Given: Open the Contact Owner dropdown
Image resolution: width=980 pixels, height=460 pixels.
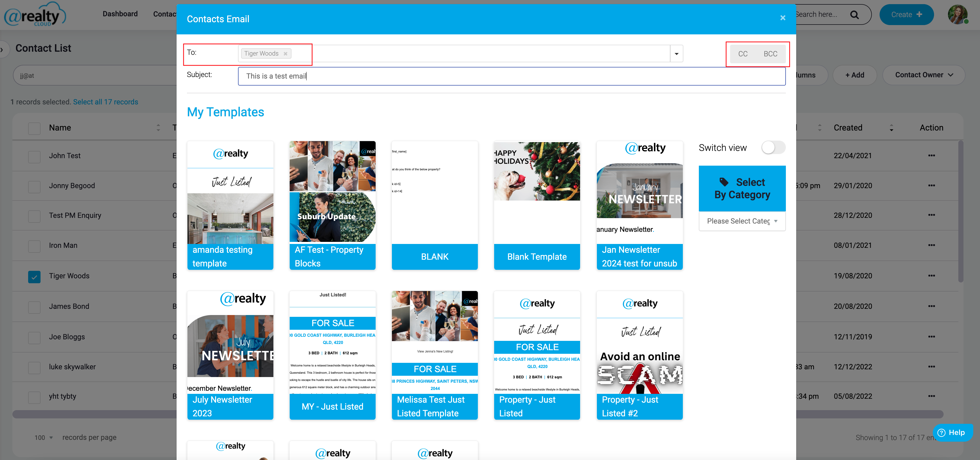Looking at the screenshot, I should (924, 75).
